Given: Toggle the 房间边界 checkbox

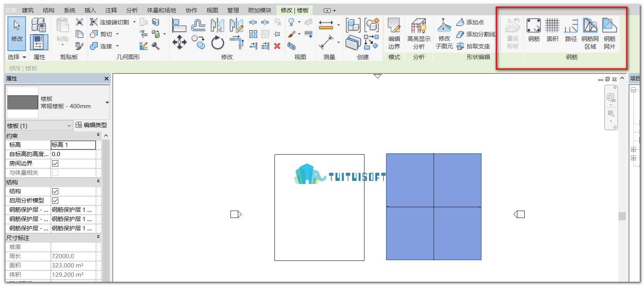Looking at the screenshot, I should click(55, 163).
